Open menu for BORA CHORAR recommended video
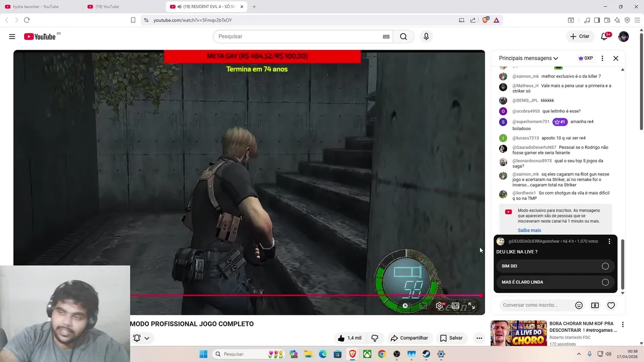This screenshot has width=644, height=362. (x=623, y=325)
